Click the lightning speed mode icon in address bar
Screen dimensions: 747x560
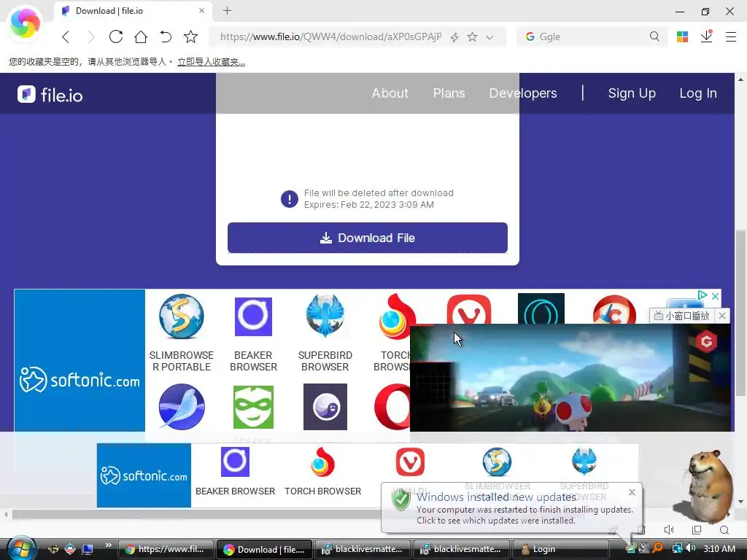click(454, 37)
